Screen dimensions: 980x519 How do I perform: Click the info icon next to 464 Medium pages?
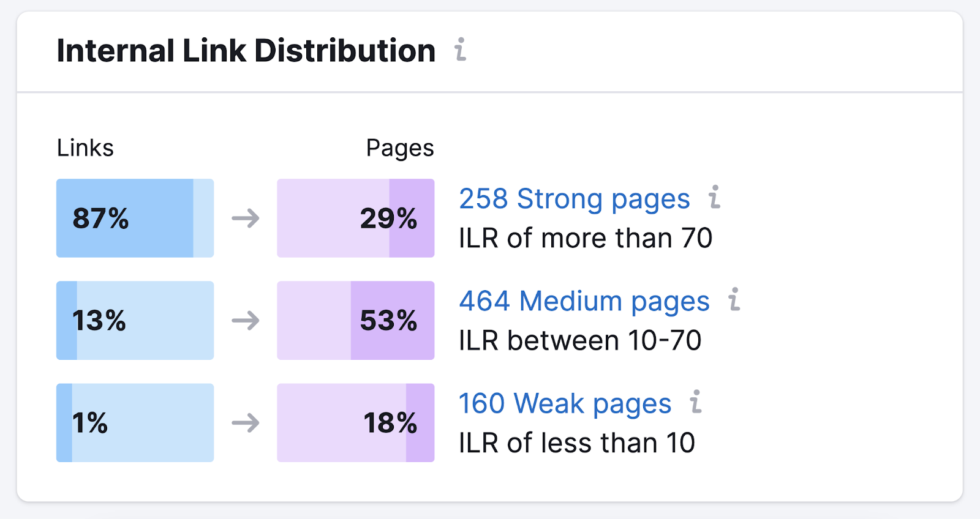[x=733, y=299]
